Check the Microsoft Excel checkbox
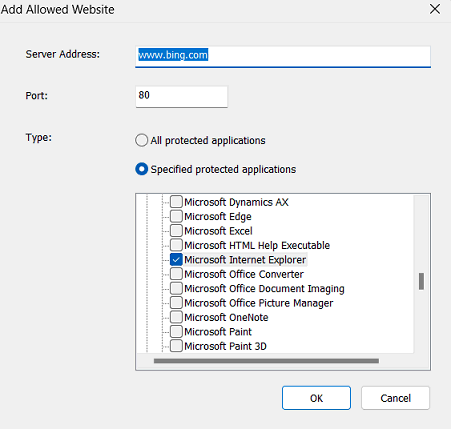 (176, 231)
